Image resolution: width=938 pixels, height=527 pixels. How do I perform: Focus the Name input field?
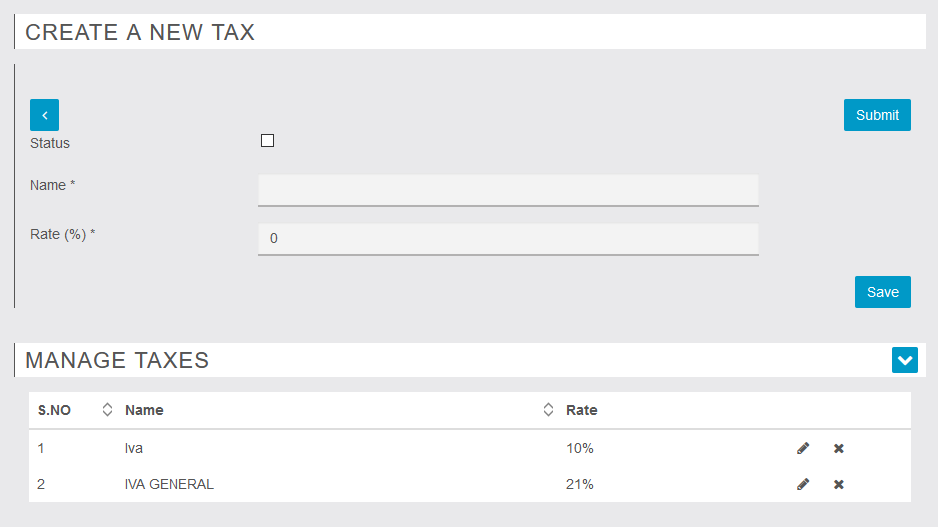click(508, 190)
